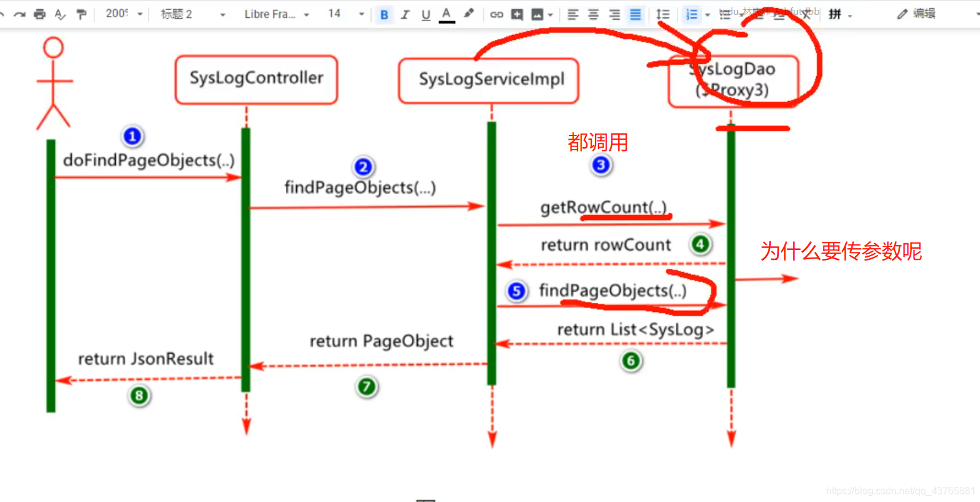
Task: Insert a link using the chain icon
Action: (x=496, y=14)
